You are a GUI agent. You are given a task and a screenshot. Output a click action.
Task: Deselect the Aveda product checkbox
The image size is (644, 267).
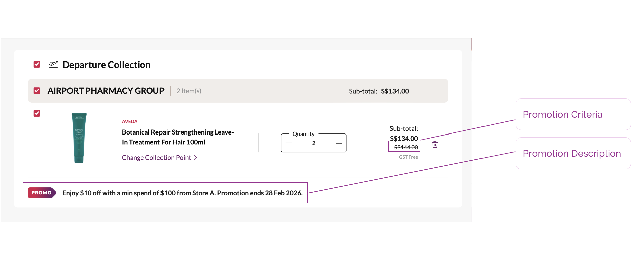(x=37, y=113)
